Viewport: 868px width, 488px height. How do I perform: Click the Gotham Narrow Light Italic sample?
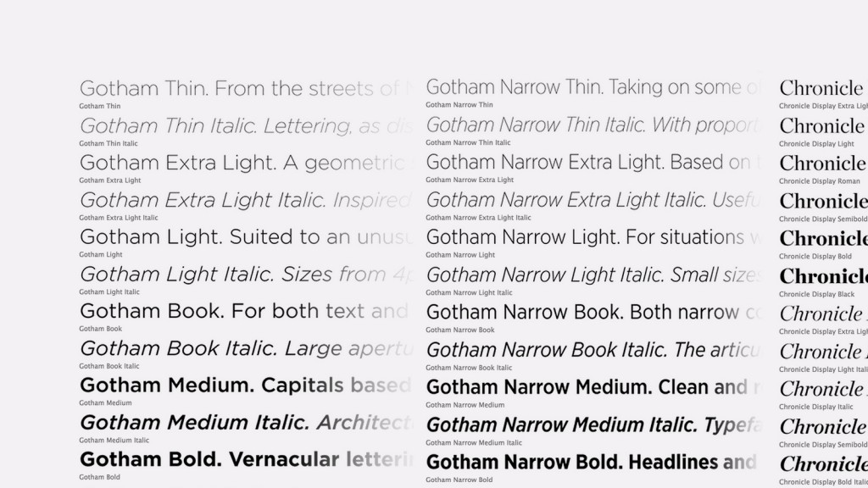click(593, 275)
